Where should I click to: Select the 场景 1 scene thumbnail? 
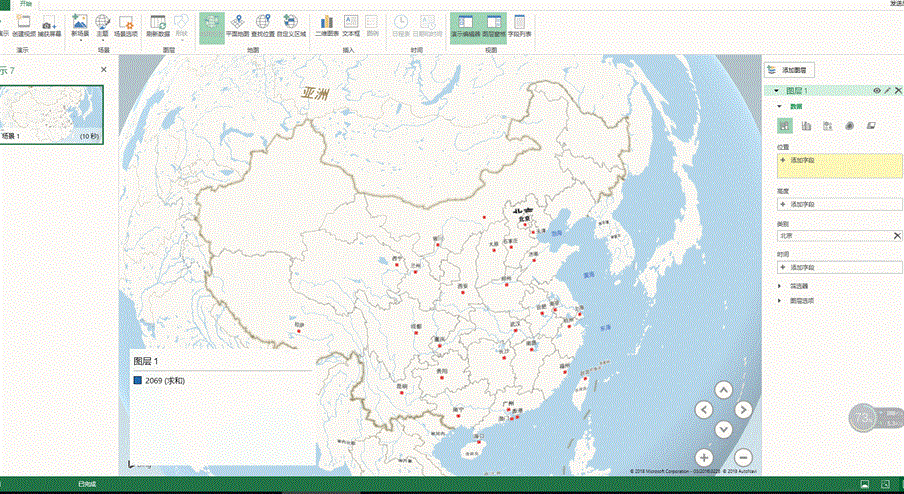[52, 111]
